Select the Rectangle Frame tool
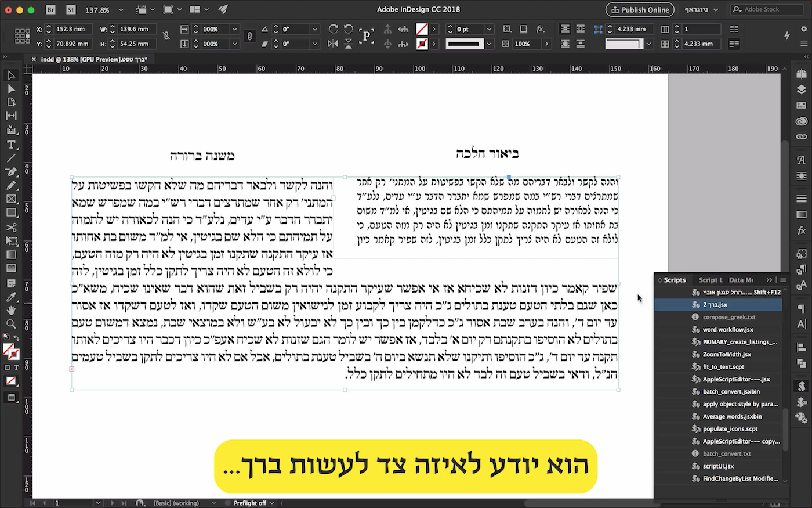The height and width of the screenshot is (508, 812). click(10, 199)
